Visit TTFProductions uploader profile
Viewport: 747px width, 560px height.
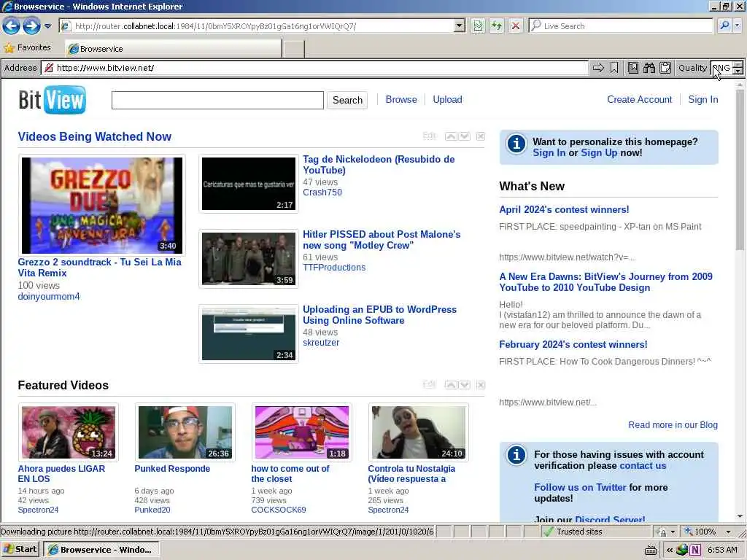tap(334, 268)
